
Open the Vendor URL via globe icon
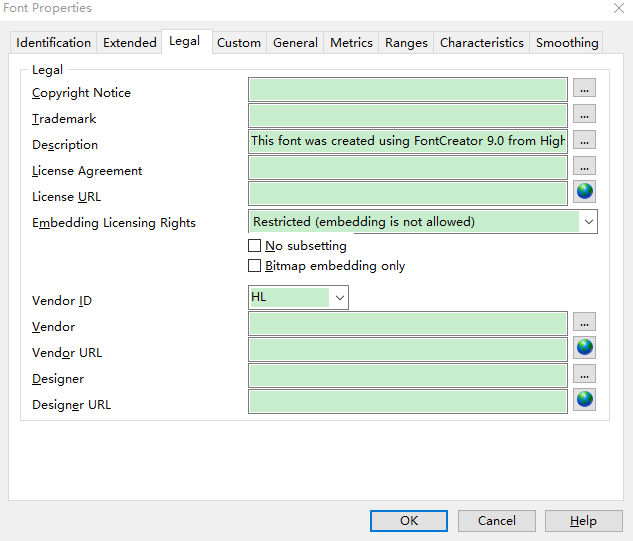point(584,348)
